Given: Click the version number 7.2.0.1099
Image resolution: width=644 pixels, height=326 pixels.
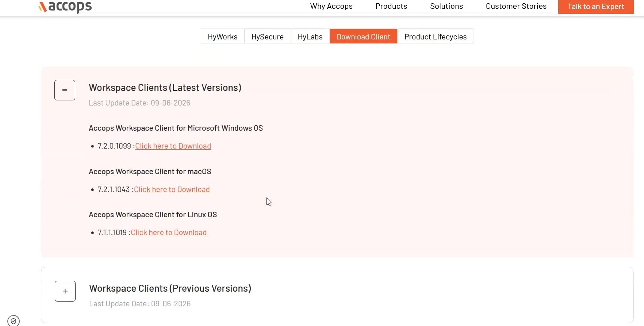Looking at the screenshot, I should click(x=114, y=146).
